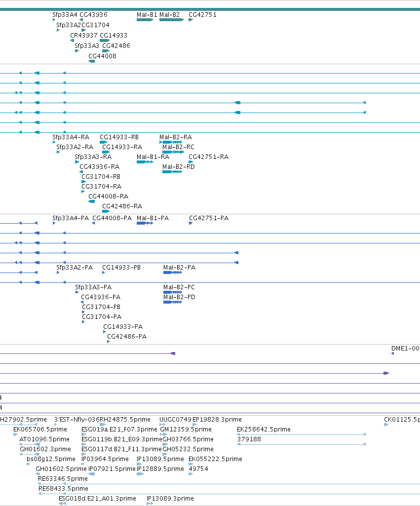
Task: Click EST AT01096.5prime
Action: coord(44,439)
